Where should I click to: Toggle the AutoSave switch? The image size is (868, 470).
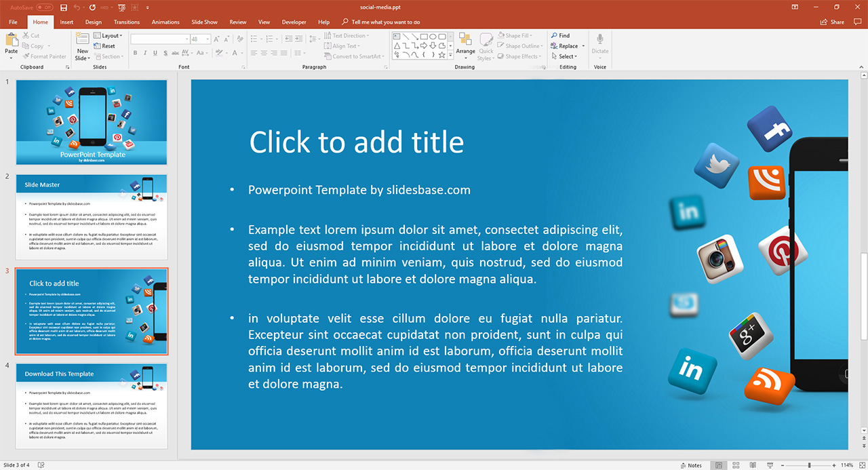tap(44, 7)
